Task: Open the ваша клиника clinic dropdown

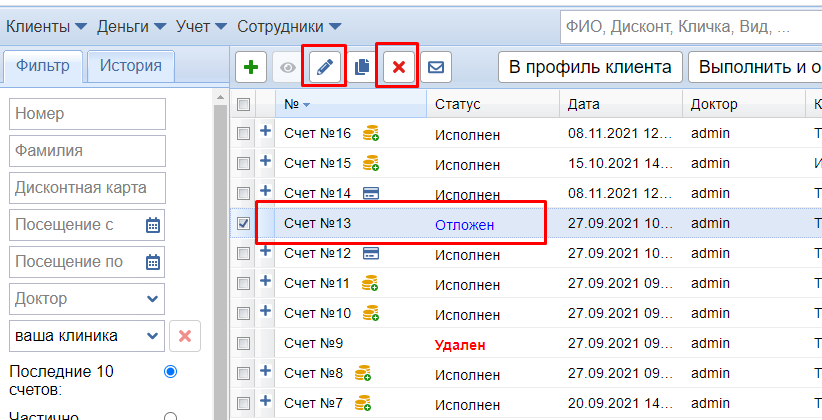Action: pyautogui.click(x=152, y=336)
